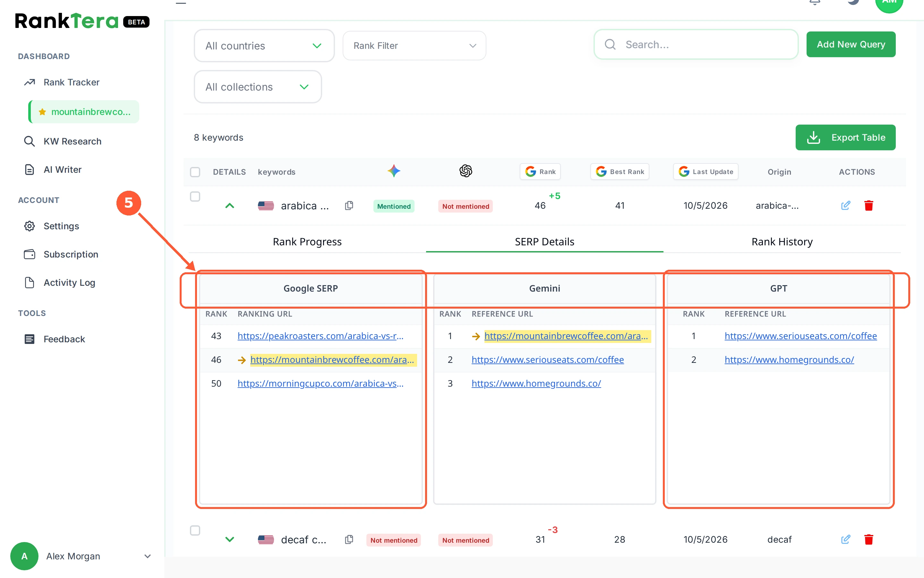Click Add New Query button
The width and height of the screenshot is (924, 578).
click(x=851, y=44)
